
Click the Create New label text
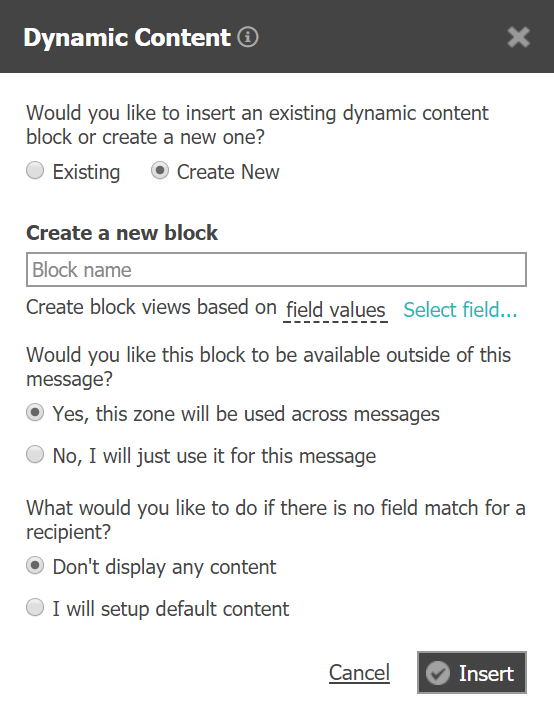[228, 172]
